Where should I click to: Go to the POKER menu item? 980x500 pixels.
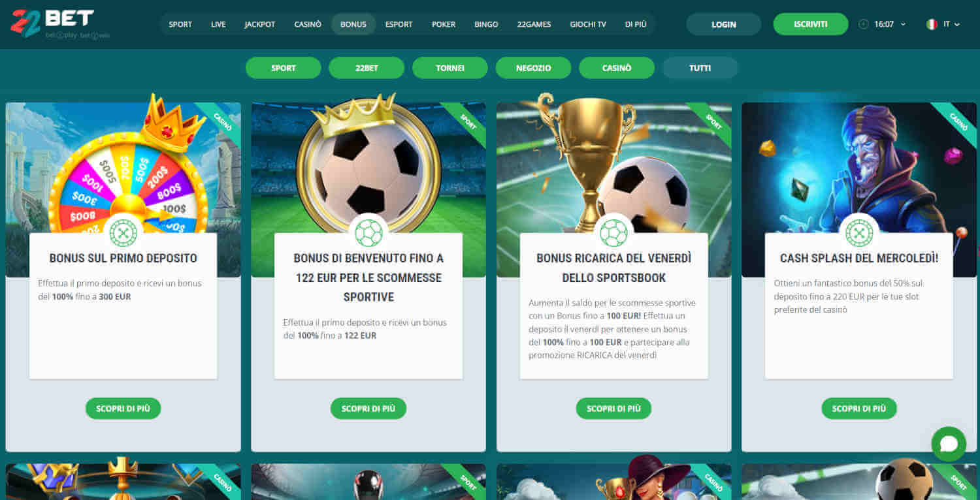[444, 24]
